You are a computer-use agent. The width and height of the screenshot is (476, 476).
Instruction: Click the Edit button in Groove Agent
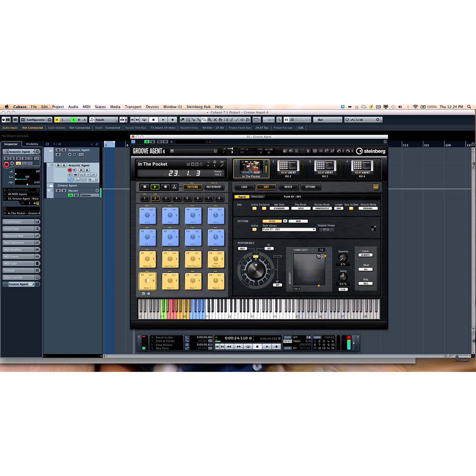point(266,187)
